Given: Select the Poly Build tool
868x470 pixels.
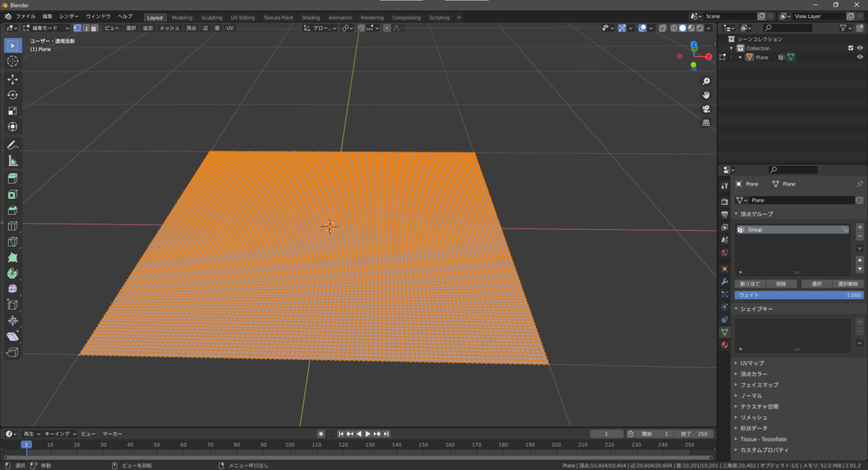Looking at the screenshot, I should coord(13,258).
